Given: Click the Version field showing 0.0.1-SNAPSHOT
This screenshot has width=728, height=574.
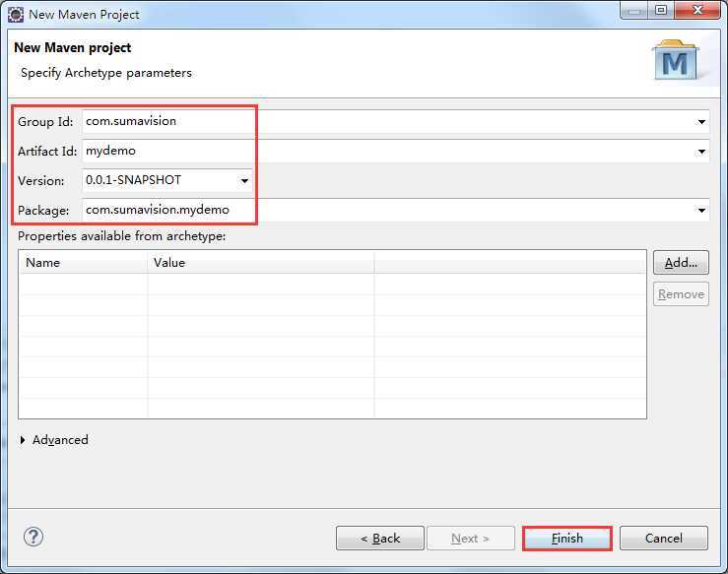Looking at the screenshot, I should tap(167, 180).
